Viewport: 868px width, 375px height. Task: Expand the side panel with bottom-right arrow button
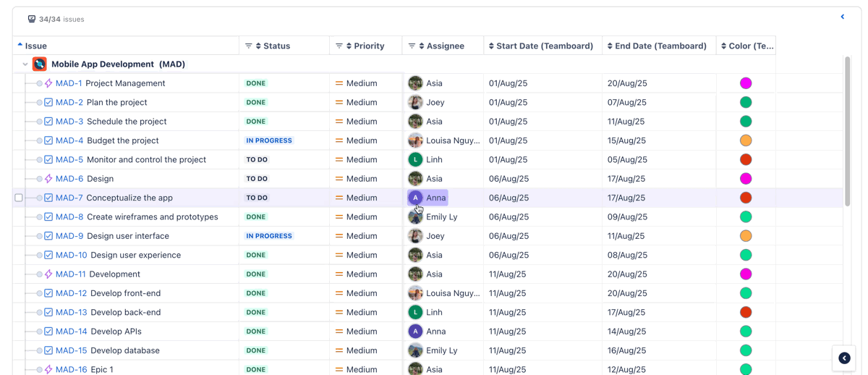[x=844, y=358]
